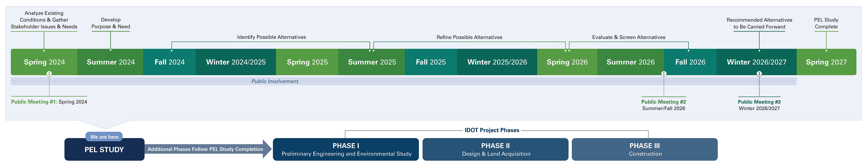The height and width of the screenshot is (167, 868).
Task: Select the Summer 2025 timeline segment
Action: 372,62
